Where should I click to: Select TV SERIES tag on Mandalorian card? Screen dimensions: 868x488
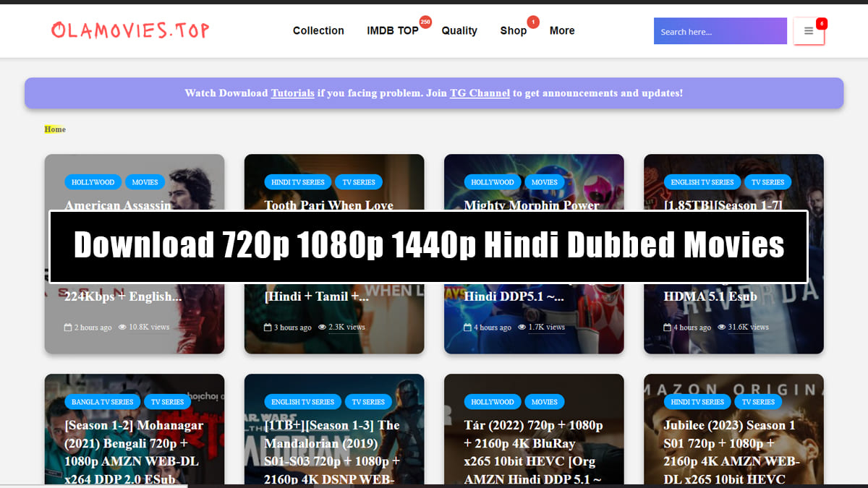pos(368,402)
